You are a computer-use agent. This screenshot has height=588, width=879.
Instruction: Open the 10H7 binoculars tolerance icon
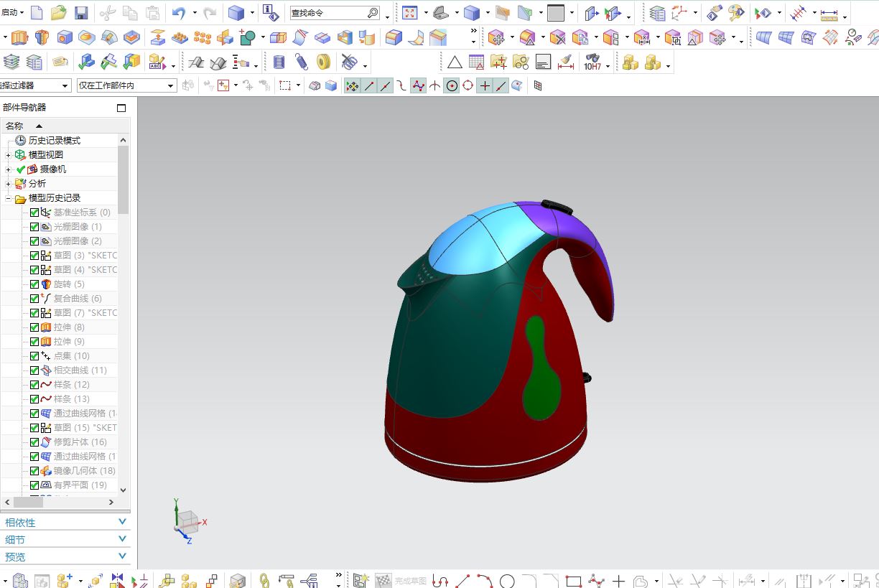coord(592,62)
